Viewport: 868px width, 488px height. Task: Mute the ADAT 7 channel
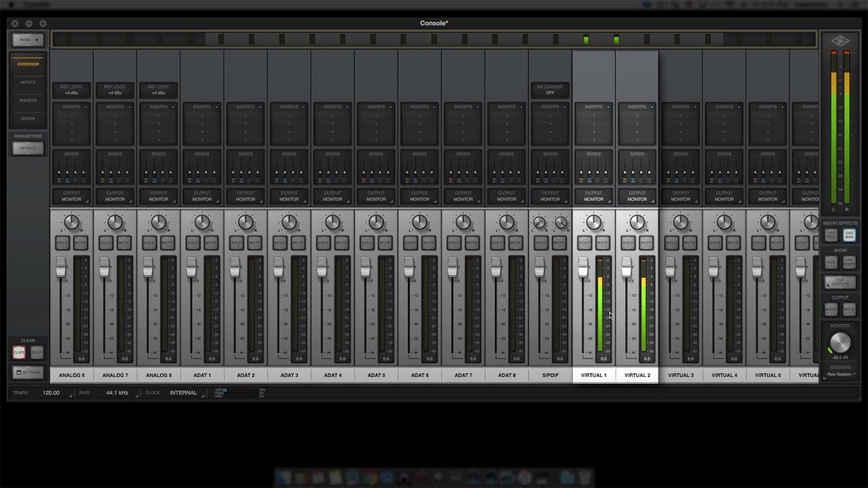tap(471, 242)
